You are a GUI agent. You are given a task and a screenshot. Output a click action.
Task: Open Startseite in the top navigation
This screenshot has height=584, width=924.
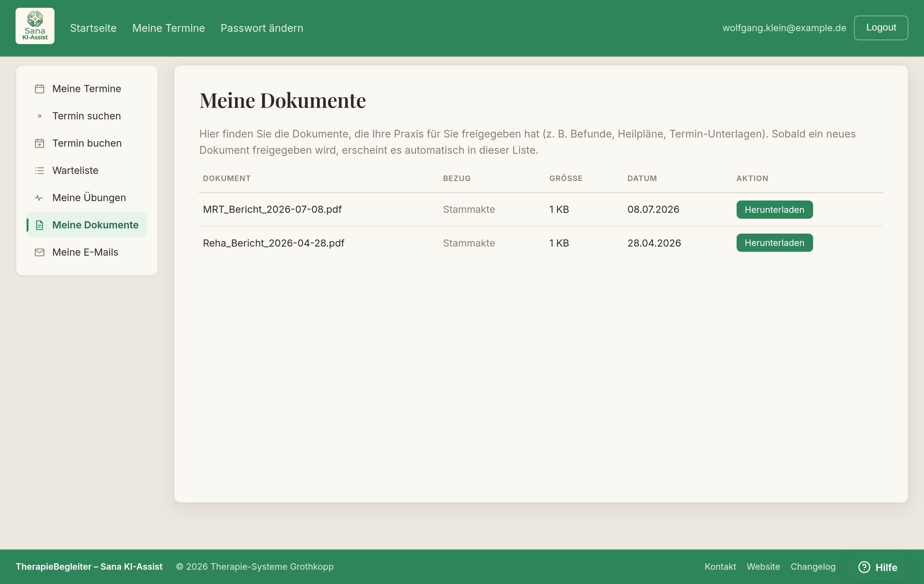(93, 28)
